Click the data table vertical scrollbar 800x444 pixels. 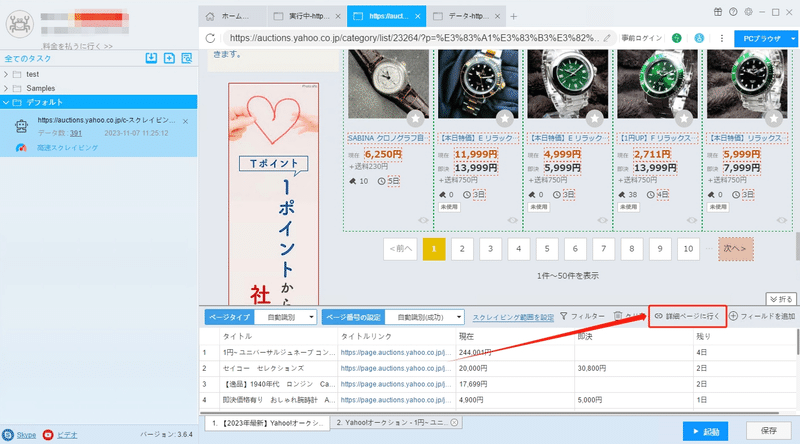pos(797,342)
